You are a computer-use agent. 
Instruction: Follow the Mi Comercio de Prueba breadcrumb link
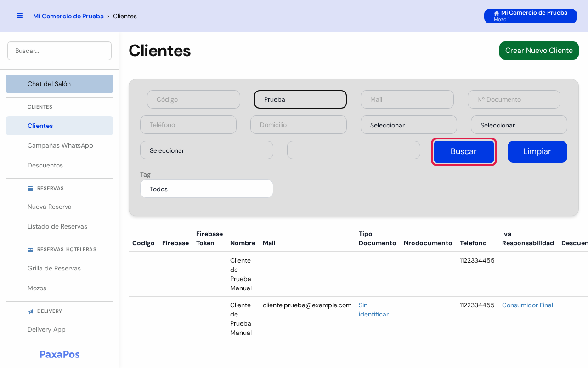pyautogui.click(x=68, y=16)
